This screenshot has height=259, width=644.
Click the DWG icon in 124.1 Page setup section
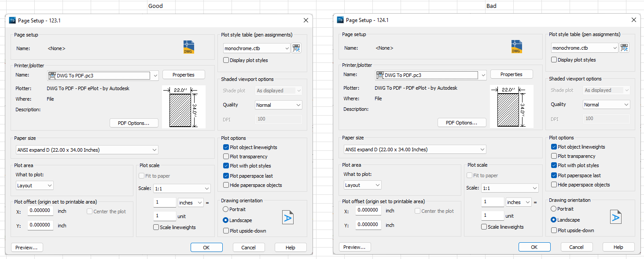516,46
